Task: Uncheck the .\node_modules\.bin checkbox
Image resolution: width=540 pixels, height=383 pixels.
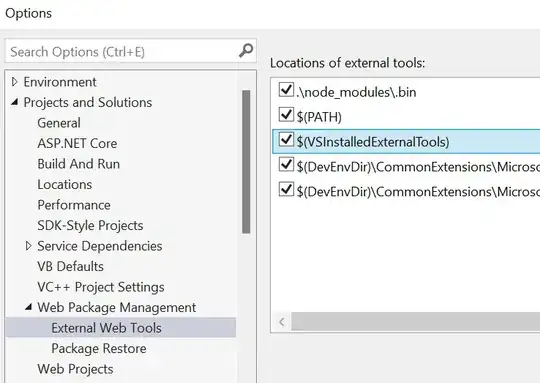Action: [x=286, y=90]
